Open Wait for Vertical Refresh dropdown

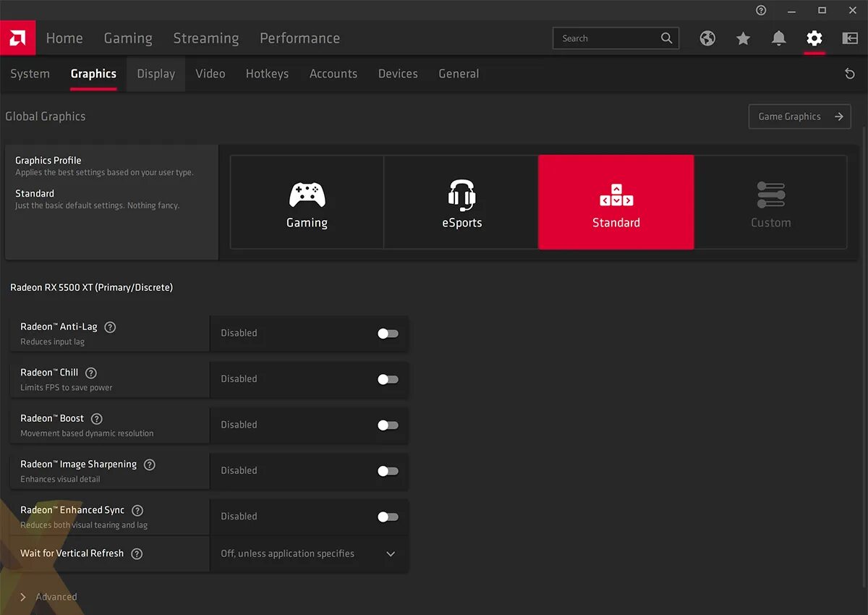[309, 553]
